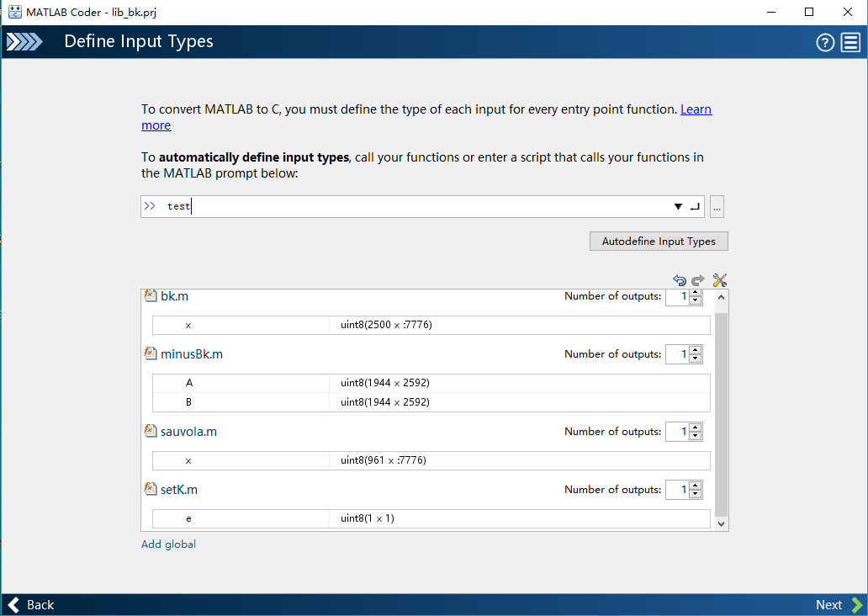Select Add global
Viewport: 868px width, 616px height.
pyautogui.click(x=168, y=544)
